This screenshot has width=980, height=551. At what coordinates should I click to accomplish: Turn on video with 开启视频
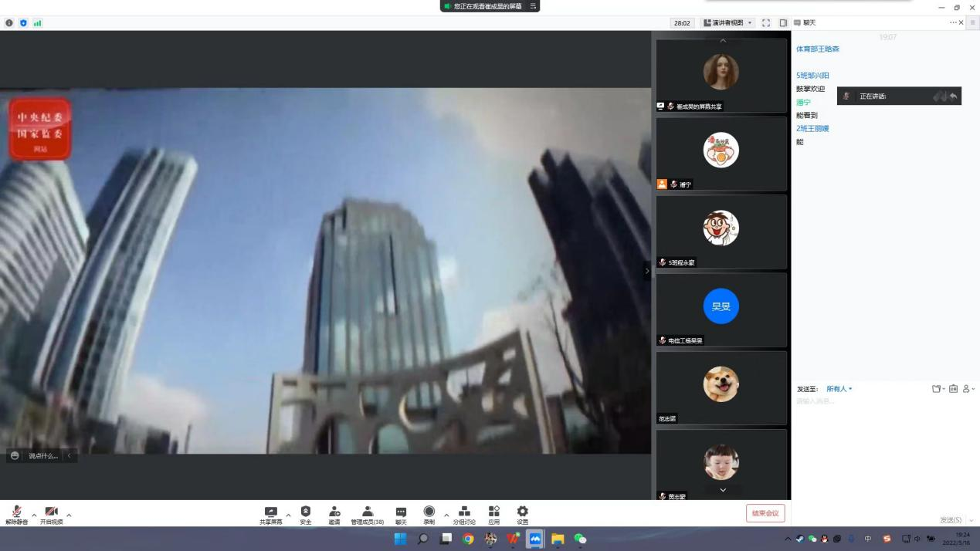pyautogui.click(x=51, y=515)
